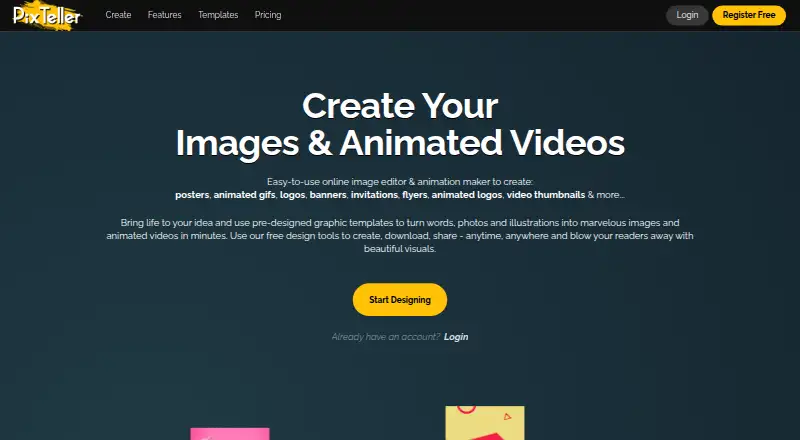
Task: Click the 'video thumbnails' bold text
Action: tap(545, 195)
